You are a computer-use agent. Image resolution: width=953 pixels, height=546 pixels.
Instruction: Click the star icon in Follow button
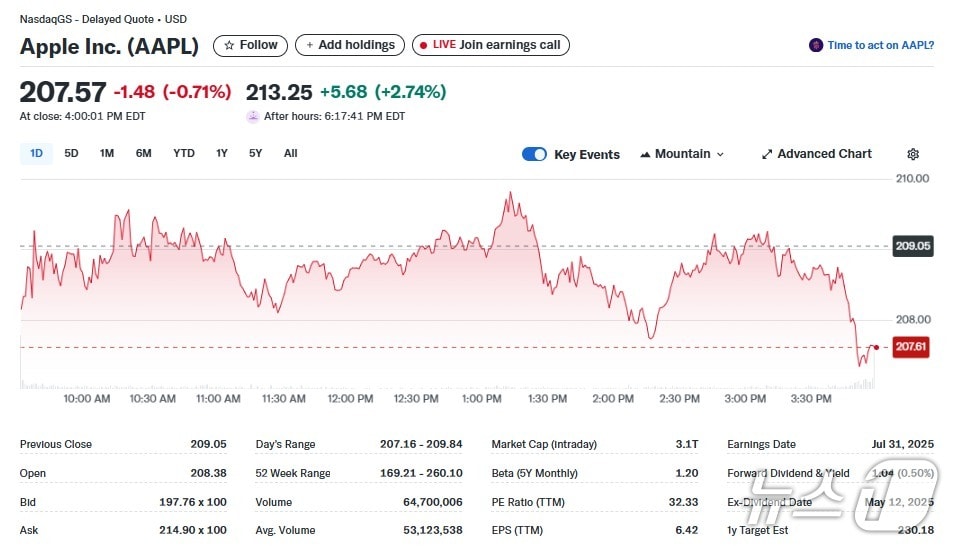tap(229, 45)
